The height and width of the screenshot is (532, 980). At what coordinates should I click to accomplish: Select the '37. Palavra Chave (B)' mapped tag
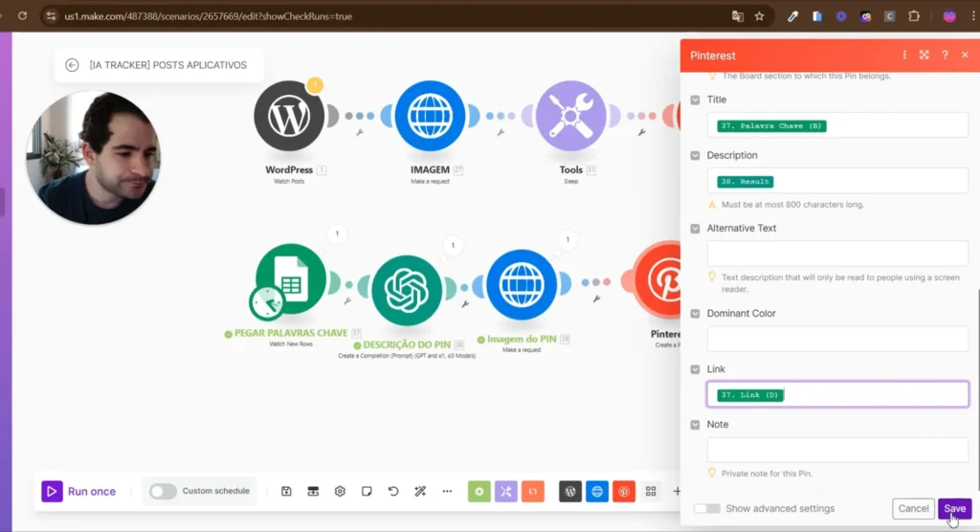[772, 125]
